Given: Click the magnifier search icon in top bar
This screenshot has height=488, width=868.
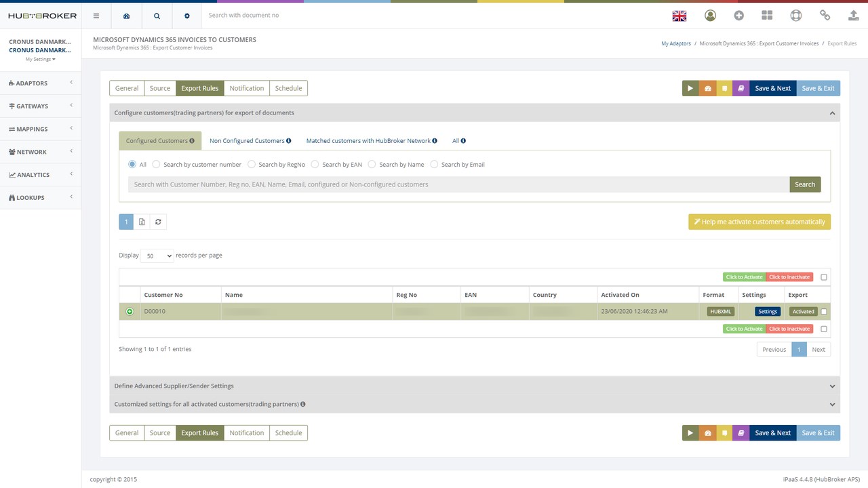Looking at the screenshot, I should [157, 16].
